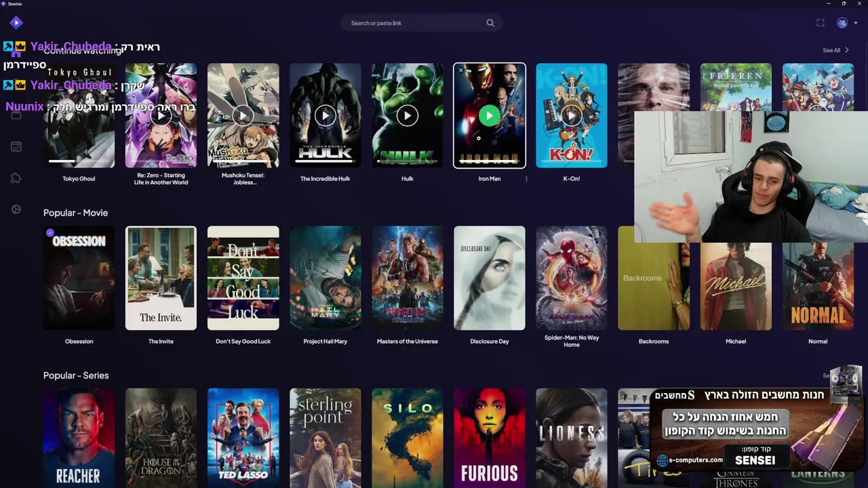Play Mushoku Tensei from Continue watching
Screen dimensions: 868x488
(243, 116)
